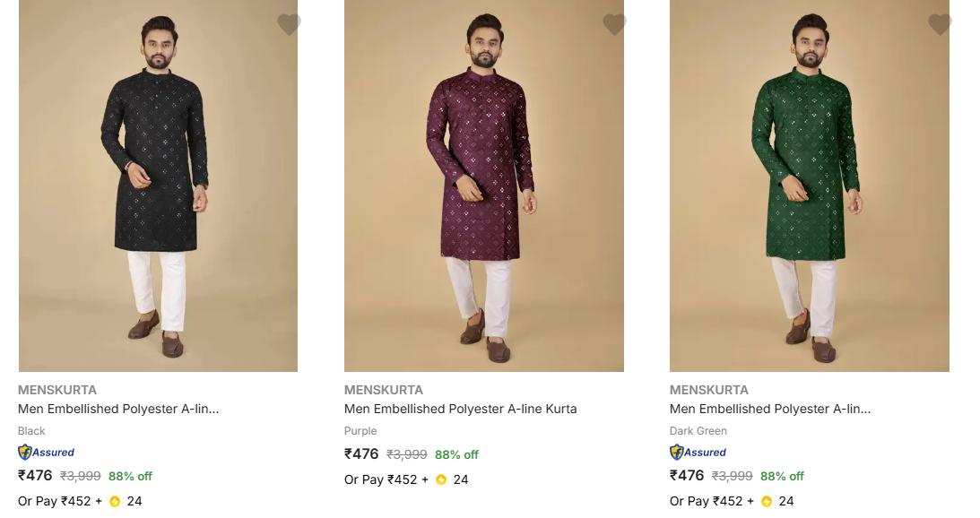Click the gold coin icon on black kurta
The width and height of the screenshot is (980, 518).
(115, 501)
